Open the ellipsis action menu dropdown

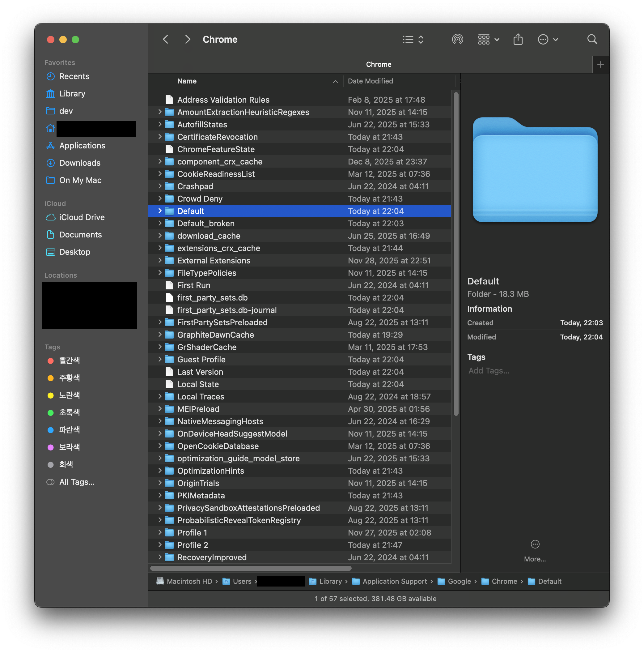547,40
